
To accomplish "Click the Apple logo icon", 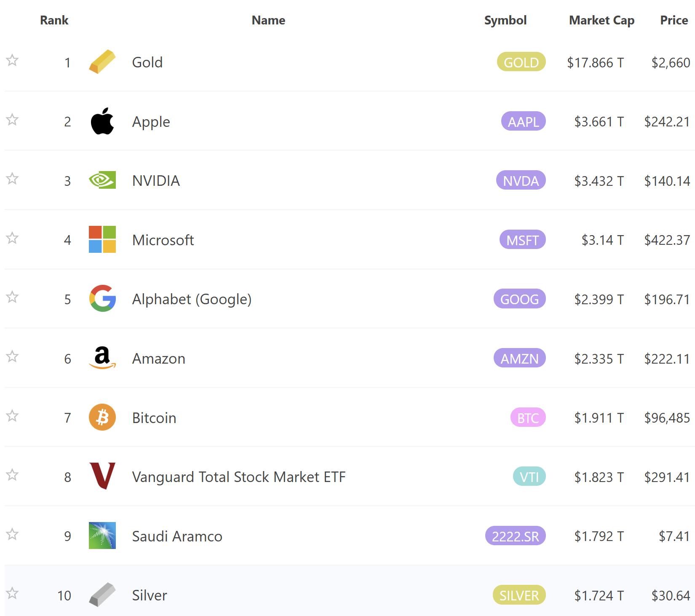I will (102, 121).
